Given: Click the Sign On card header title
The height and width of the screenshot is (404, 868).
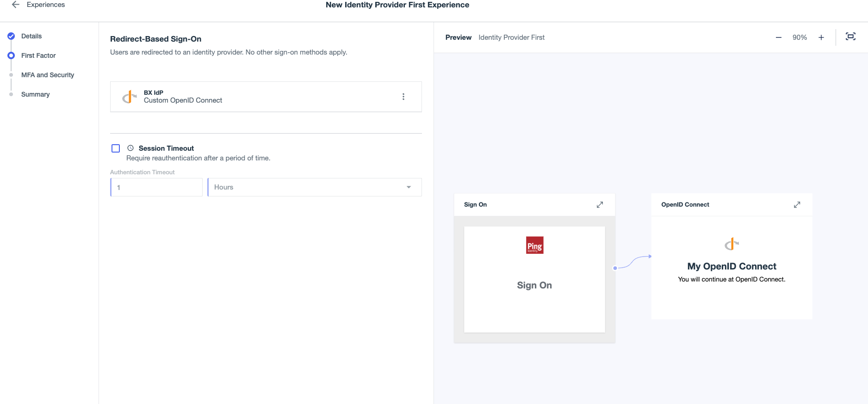Looking at the screenshot, I should click(475, 205).
